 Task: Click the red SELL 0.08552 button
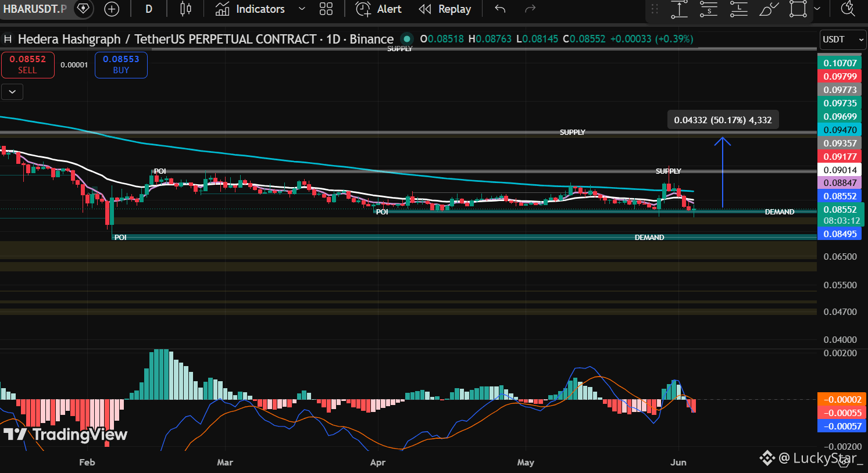click(x=27, y=64)
